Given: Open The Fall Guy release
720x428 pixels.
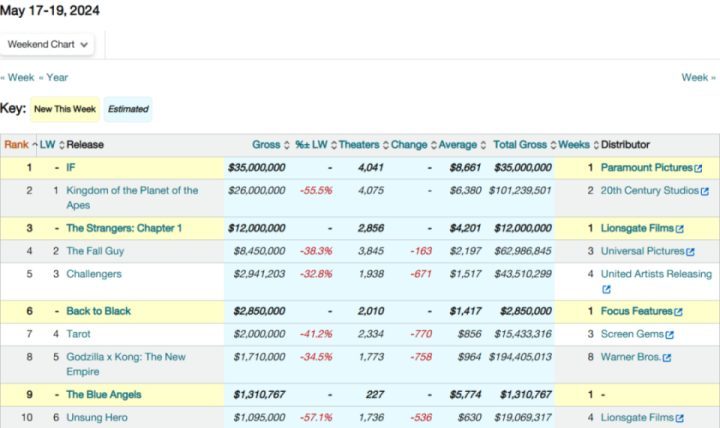Looking at the screenshot, I should pyautogui.click(x=95, y=251).
